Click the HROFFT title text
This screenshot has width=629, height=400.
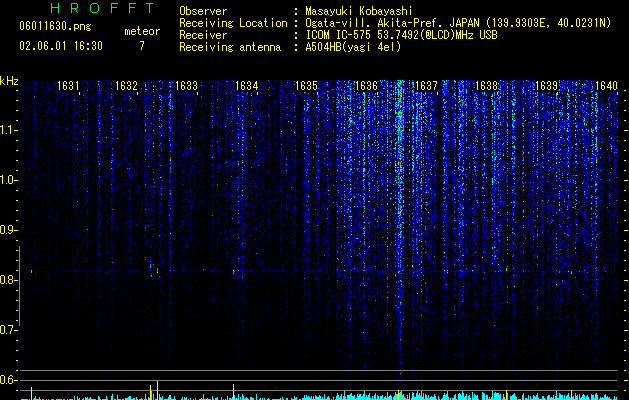pos(103,8)
